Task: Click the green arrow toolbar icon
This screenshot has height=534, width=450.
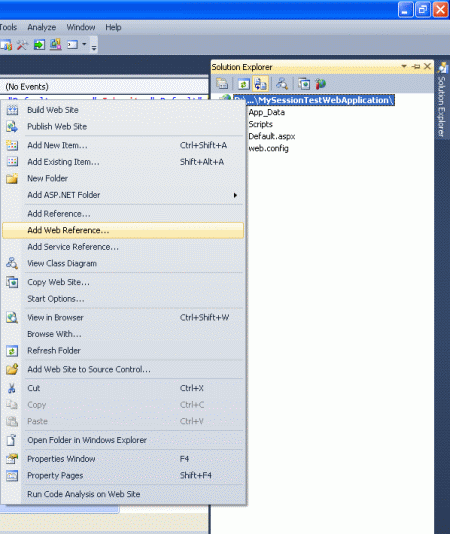Action: [x=39, y=45]
